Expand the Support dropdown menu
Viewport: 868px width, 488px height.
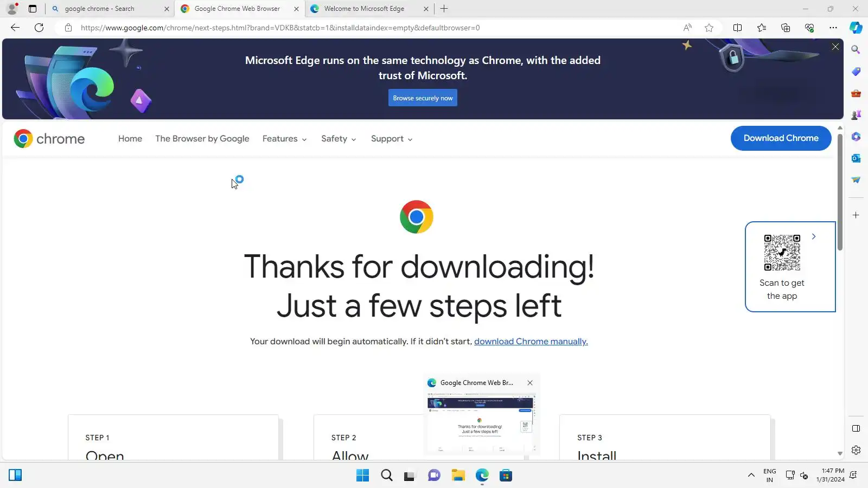click(392, 139)
